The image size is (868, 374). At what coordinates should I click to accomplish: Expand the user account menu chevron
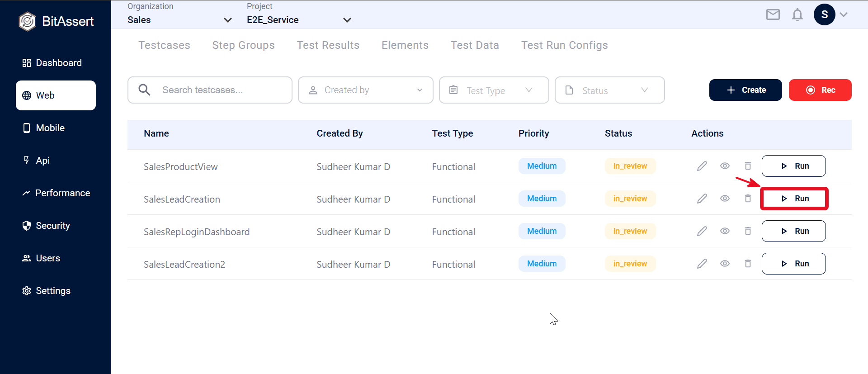pos(844,14)
